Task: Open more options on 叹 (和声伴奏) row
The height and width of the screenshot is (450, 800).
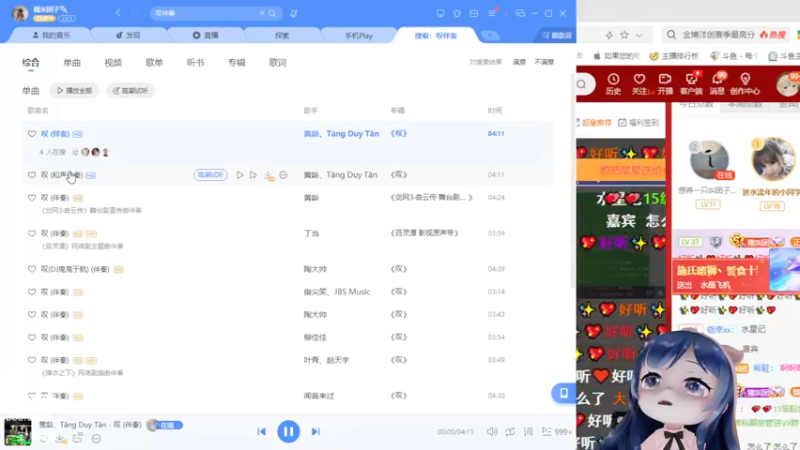Action: (283, 175)
